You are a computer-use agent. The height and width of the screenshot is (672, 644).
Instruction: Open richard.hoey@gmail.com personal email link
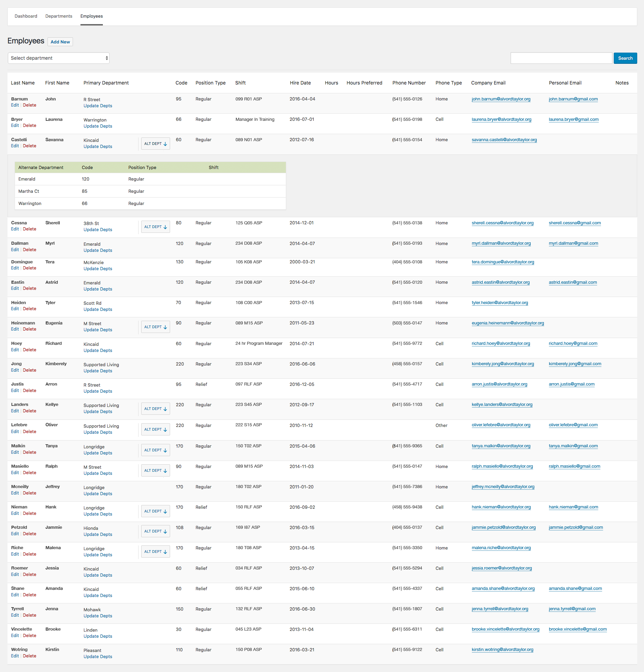[573, 343]
